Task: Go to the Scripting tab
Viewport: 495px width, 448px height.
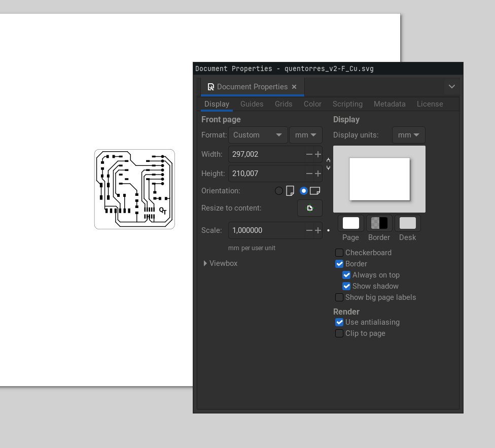Action: coord(347,104)
